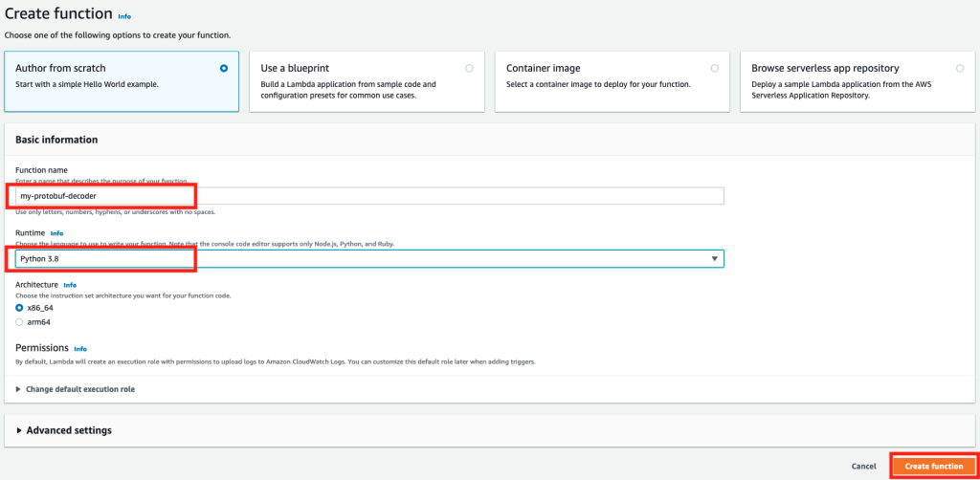Select arm64 architecture
Image resolution: width=980 pixels, height=480 pixels.
(x=19, y=321)
